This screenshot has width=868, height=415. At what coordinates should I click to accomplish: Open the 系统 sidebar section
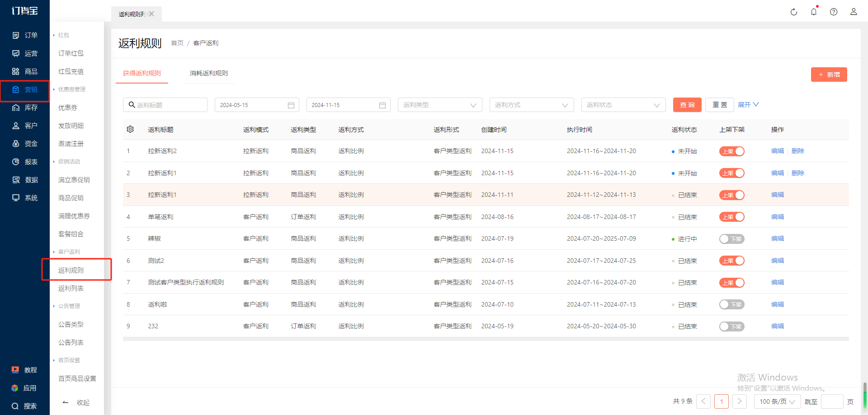tap(25, 198)
